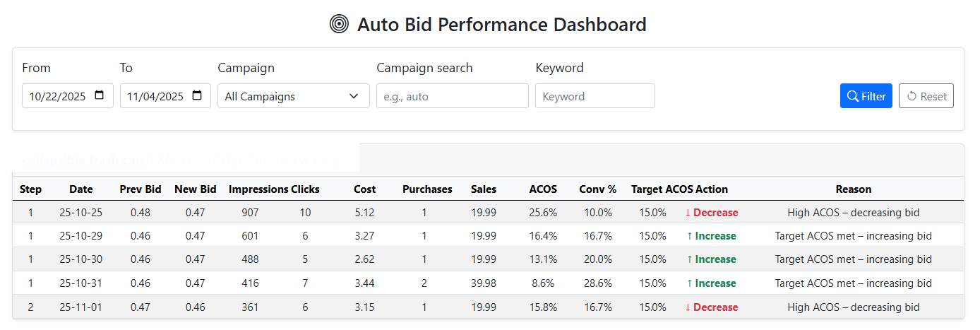
Task: Click the To date field showing 11/04/2025
Action: (x=154, y=96)
